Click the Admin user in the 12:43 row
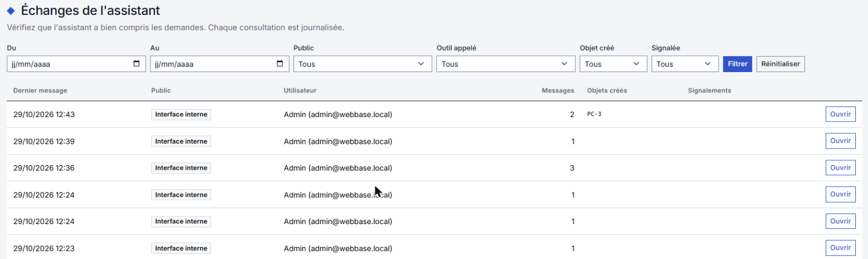The image size is (868, 259). (338, 114)
